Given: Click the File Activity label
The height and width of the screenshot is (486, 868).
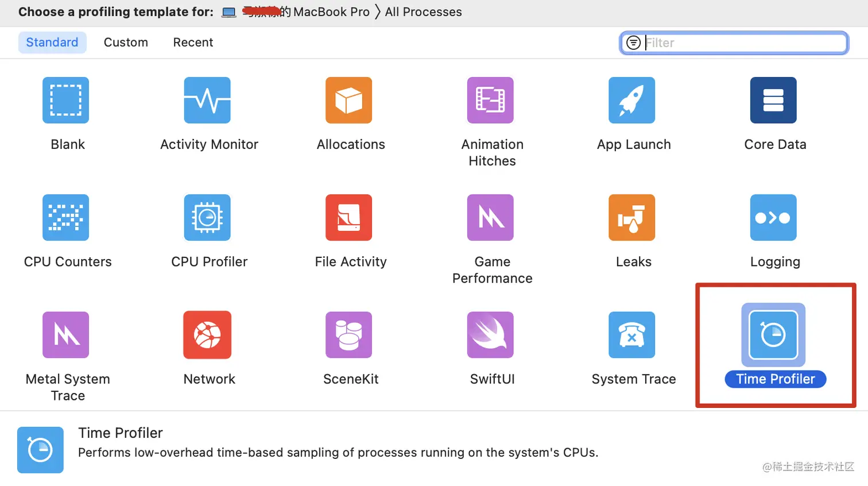Looking at the screenshot, I should coord(351,261).
